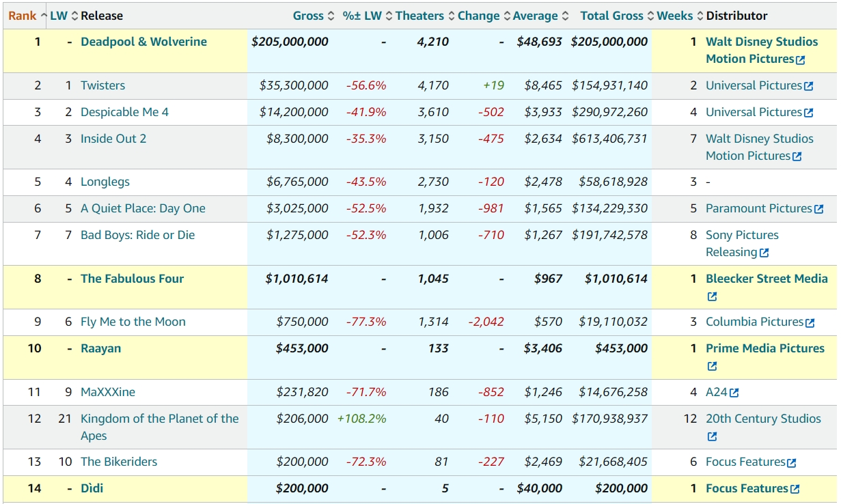
Task: Click external link icon in The Bikeriders row
Action: [792, 462]
